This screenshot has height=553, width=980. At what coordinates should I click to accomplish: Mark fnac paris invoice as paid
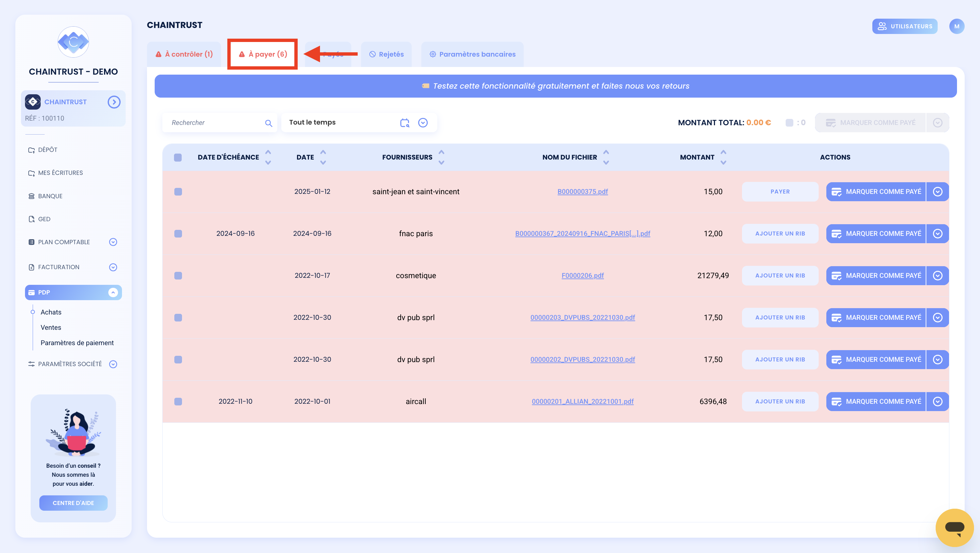click(x=876, y=234)
